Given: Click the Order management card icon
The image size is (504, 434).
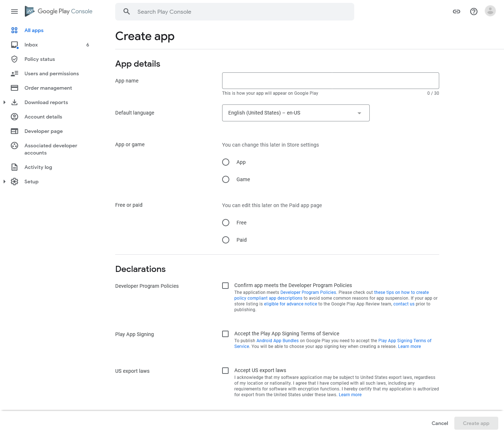Looking at the screenshot, I should [14, 88].
